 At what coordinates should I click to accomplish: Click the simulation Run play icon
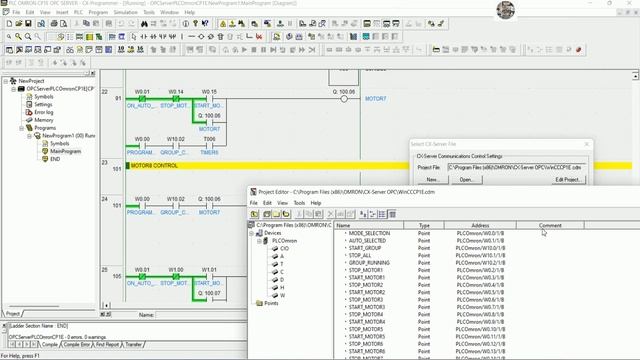point(244,50)
